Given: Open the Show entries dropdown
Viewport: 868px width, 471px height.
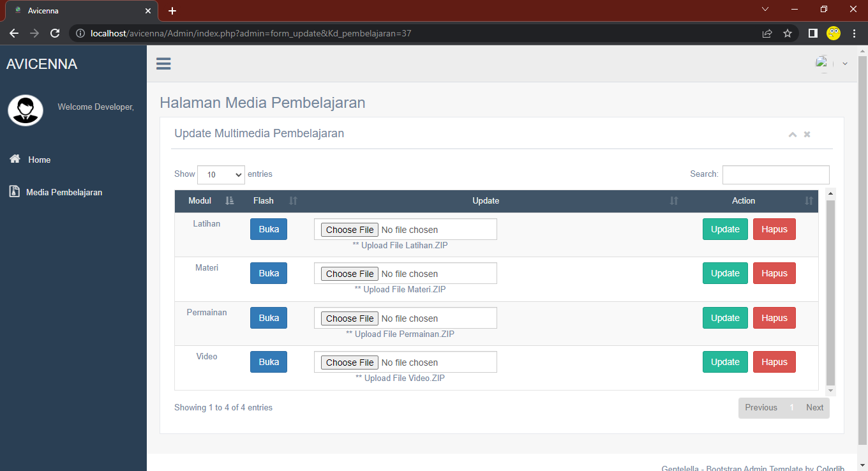Looking at the screenshot, I should pos(221,174).
